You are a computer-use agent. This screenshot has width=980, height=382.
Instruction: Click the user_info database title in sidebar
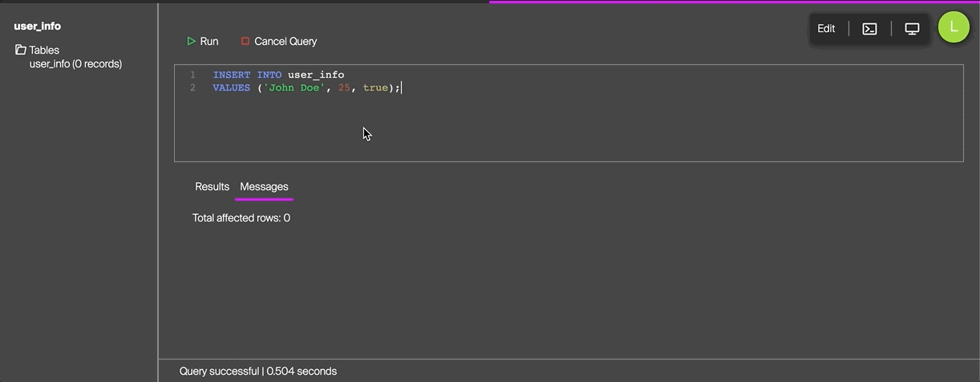point(37,26)
